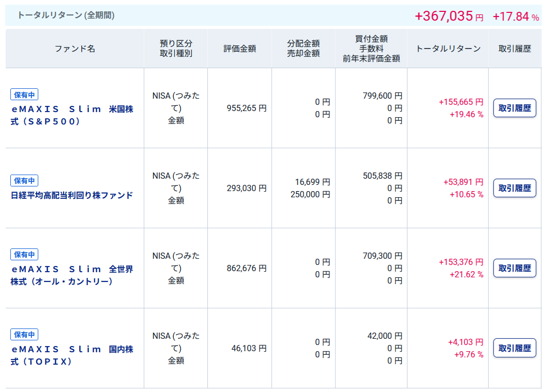Click 保有中 badge on 全世界株式 fund row
The width and height of the screenshot is (545, 392).
(24, 255)
